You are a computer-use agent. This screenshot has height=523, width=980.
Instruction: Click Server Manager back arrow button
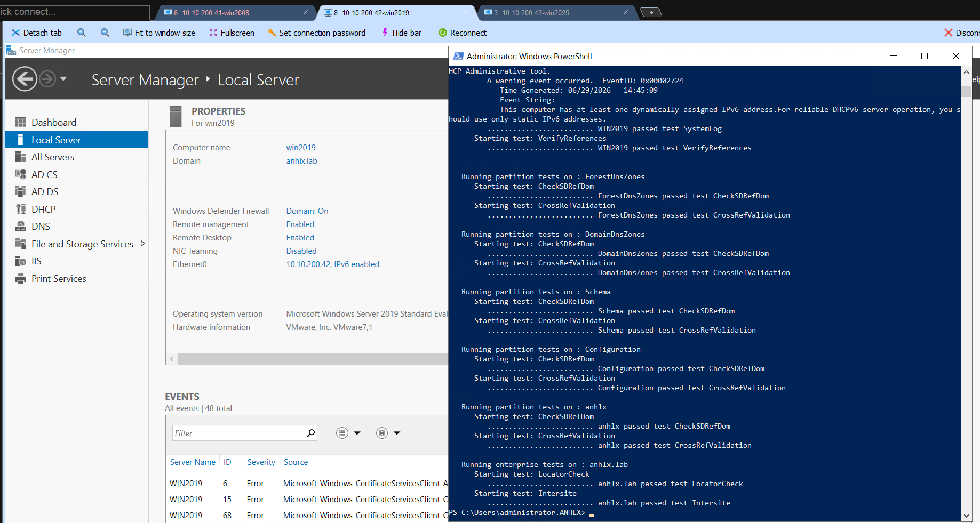pos(25,79)
